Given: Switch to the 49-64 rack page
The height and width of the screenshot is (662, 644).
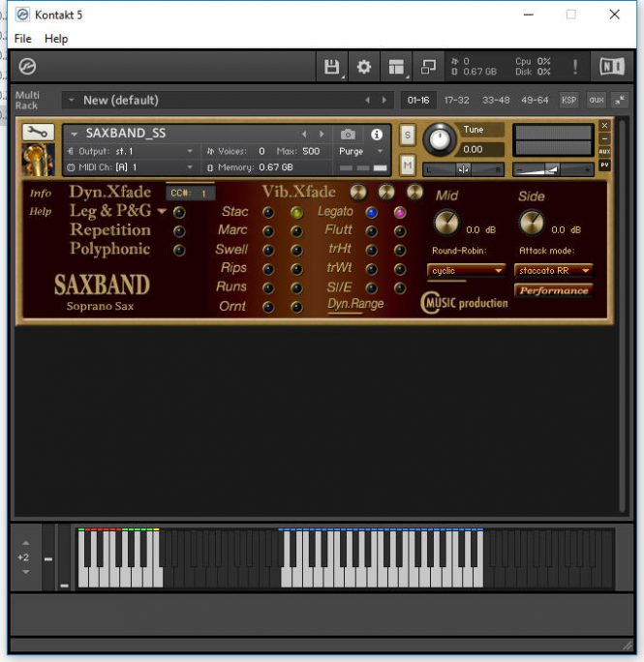Looking at the screenshot, I should click(535, 100).
